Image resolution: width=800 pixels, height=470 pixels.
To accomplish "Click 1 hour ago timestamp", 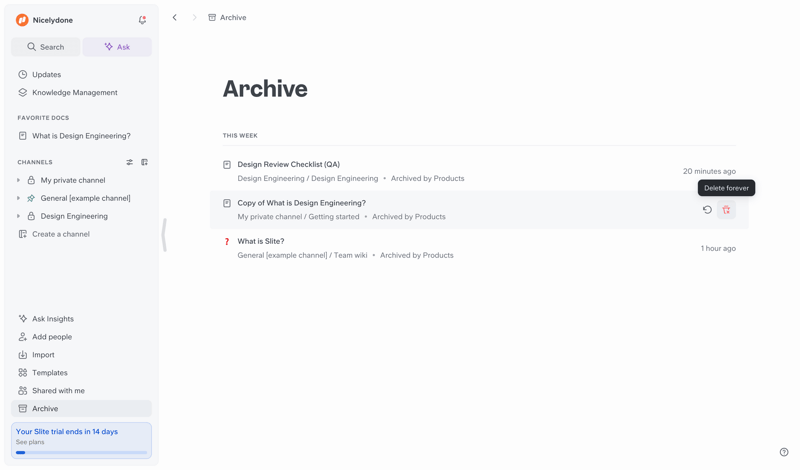I will [718, 249].
